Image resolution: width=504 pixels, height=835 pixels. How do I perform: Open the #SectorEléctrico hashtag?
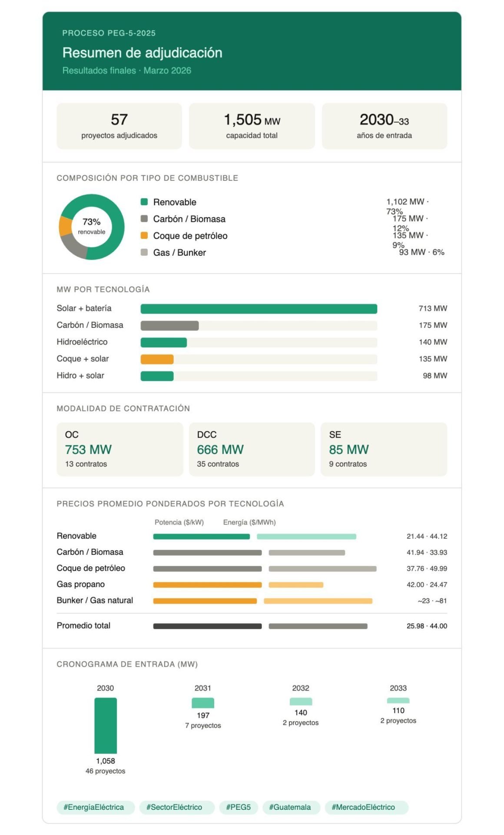click(174, 807)
